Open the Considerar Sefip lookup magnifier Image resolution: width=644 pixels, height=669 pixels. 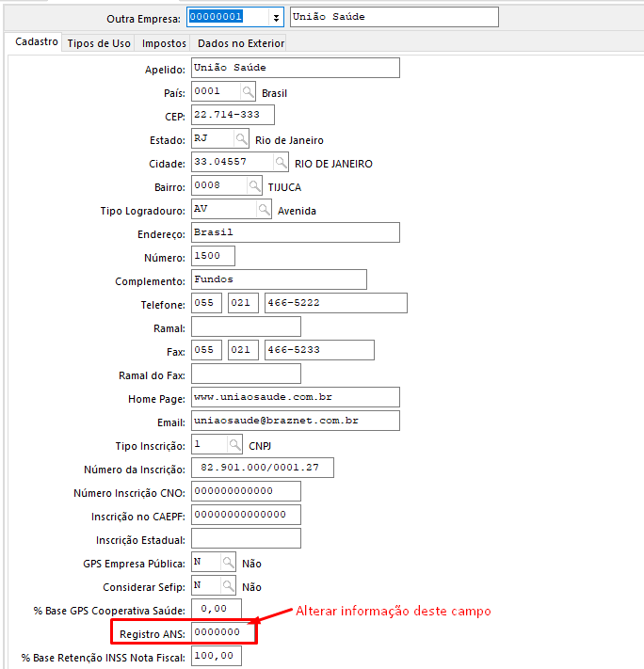228,585
